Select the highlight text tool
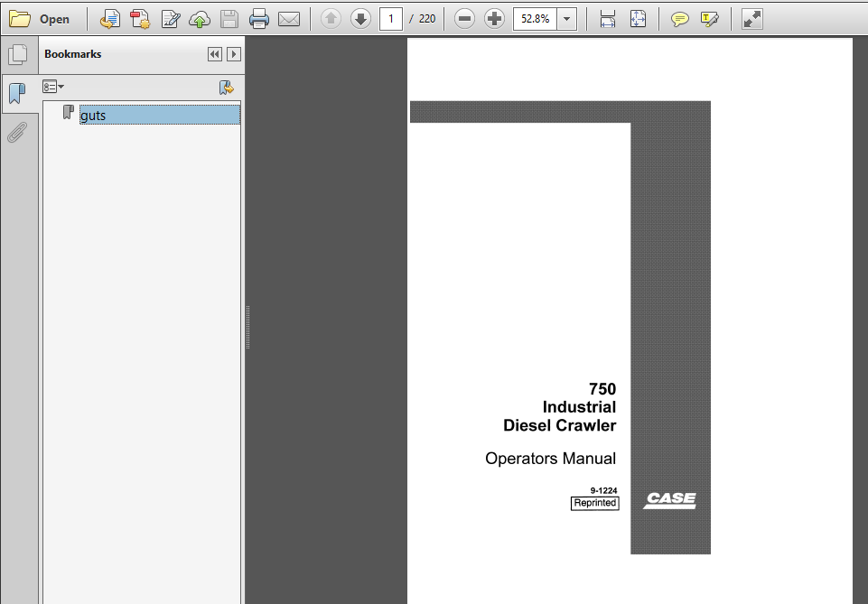This screenshot has height=604, width=868. pyautogui.click(x=710, y=19)
